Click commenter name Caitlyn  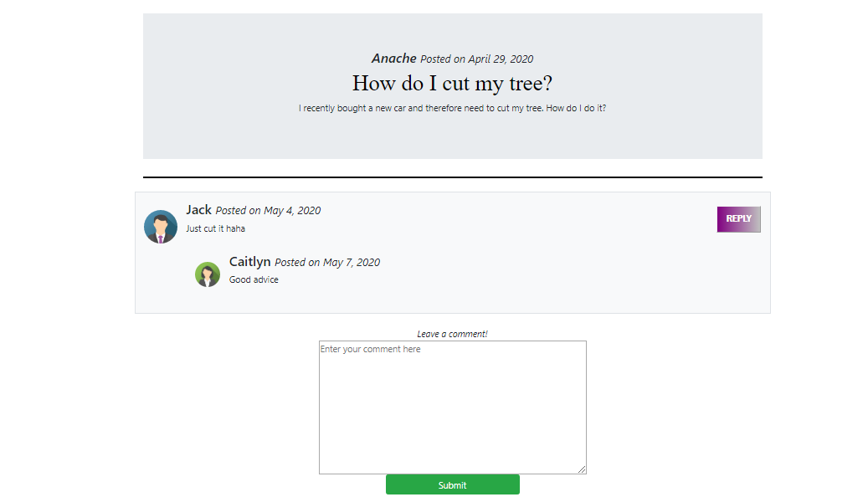click(x=249, y=262)
